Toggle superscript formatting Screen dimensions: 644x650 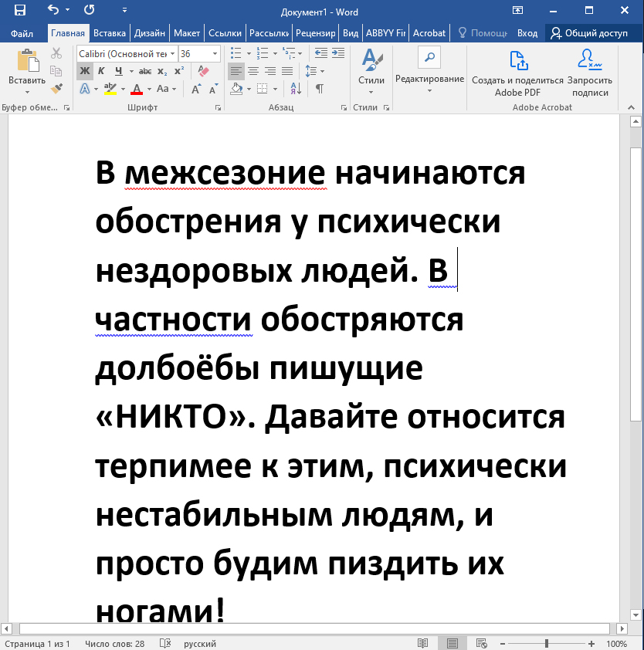click(178, 71)
